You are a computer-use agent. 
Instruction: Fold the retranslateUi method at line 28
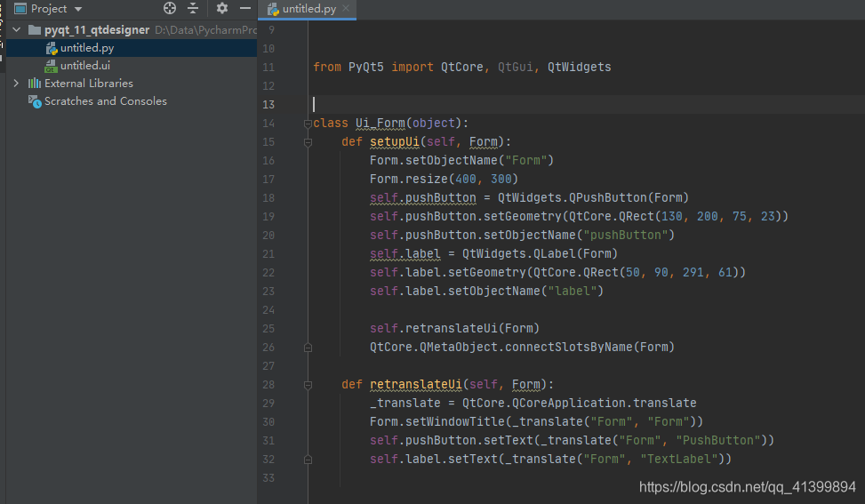308,385
